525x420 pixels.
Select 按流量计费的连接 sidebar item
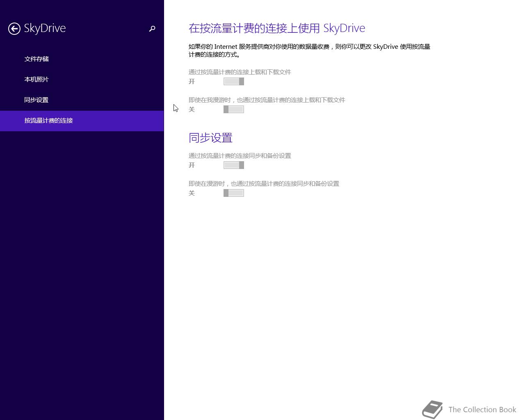pos(82,121)
